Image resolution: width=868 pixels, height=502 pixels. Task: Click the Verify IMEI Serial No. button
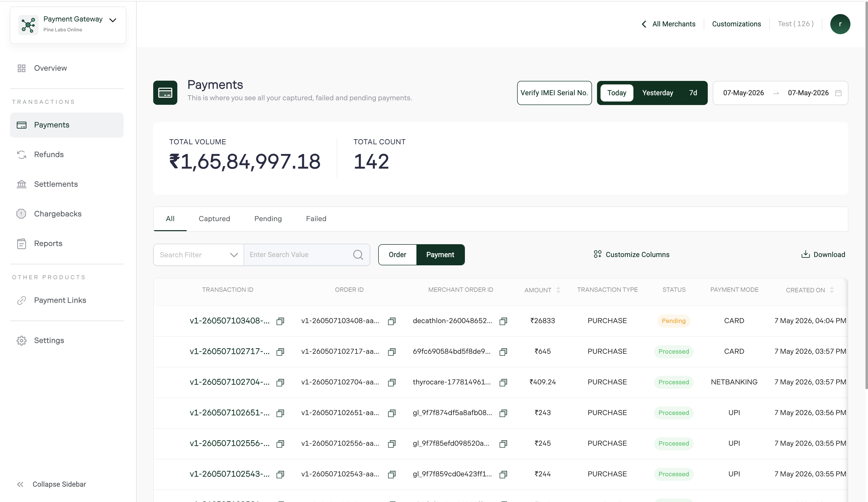coord(554,93)
